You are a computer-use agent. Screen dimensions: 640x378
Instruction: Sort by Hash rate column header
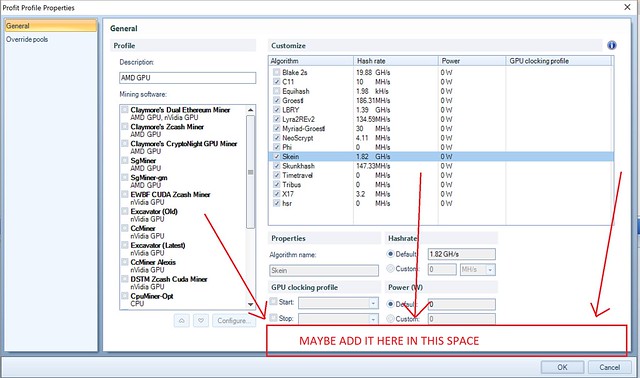click(x=396, y=61)
